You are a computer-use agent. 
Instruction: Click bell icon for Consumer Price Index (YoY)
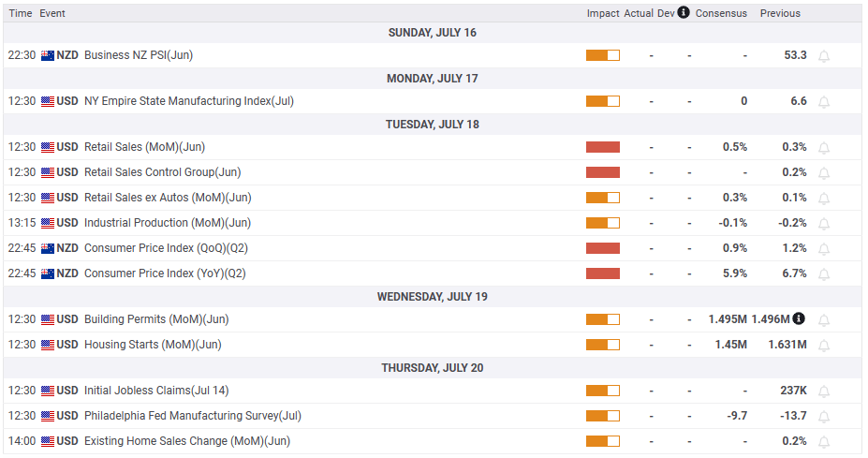(825, 274)
